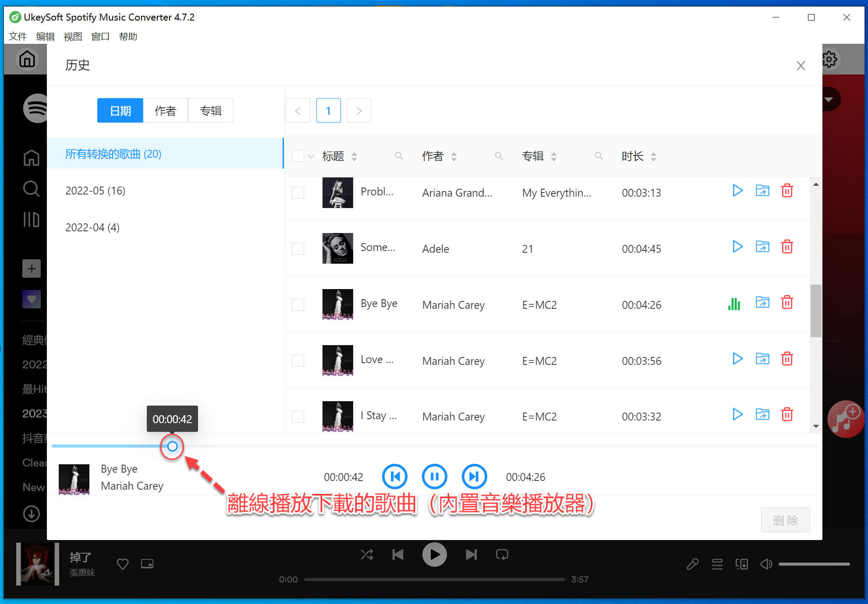Search the album column

click(599, 156)
